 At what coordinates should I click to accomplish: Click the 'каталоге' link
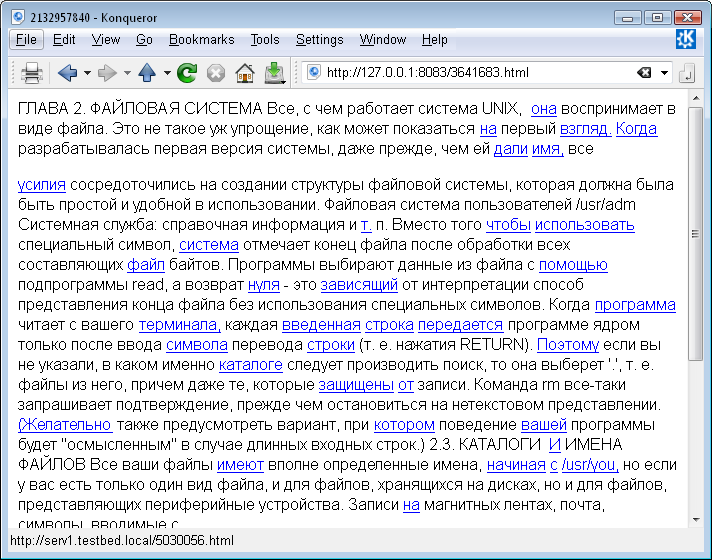(251, 365)
